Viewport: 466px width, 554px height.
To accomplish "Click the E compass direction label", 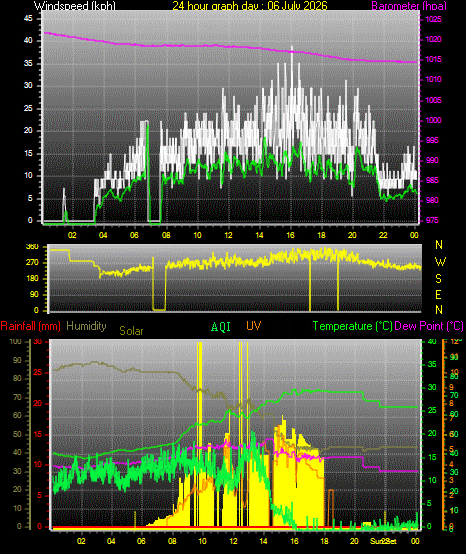I will (438, 295).
